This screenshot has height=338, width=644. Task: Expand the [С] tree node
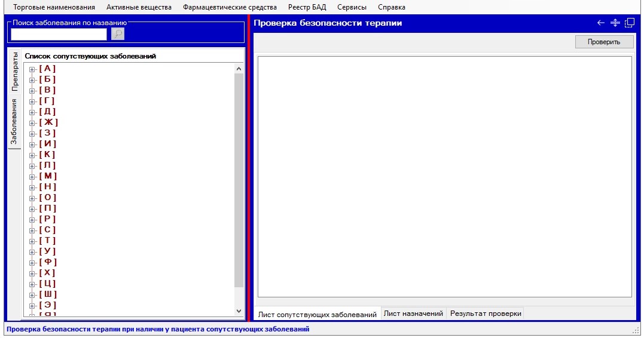click(32, 230)
